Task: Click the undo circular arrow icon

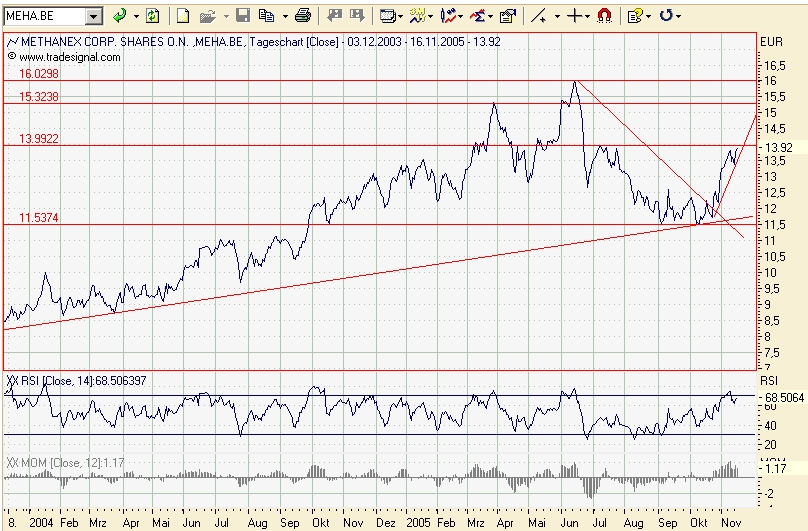Action: pos(666,16)
